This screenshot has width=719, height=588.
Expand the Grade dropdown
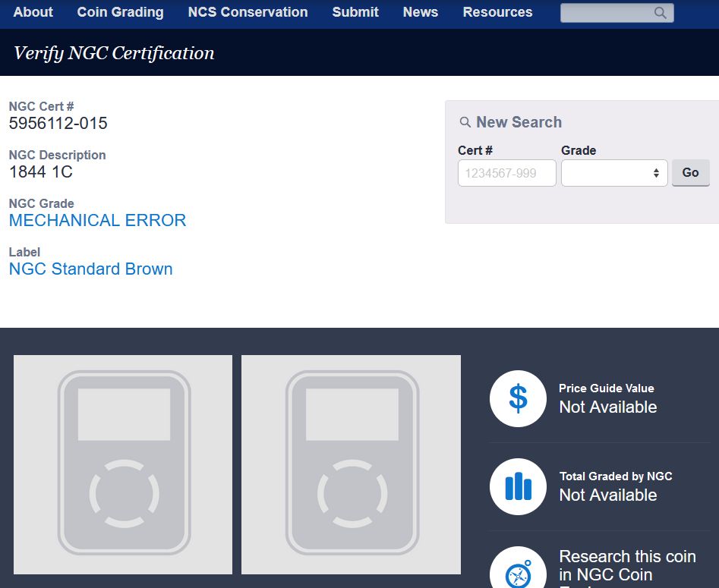pyautogui.click(x=613, y=173)
